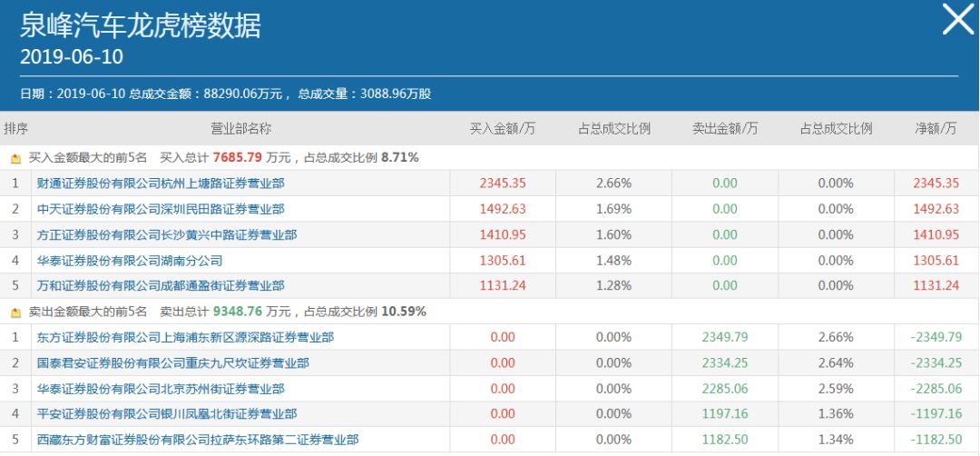Open 中天证券股份有限公司深圳民田路证券营业部 link
The image size is (980, 456).
pyautogui.click(x=161, y=209)
